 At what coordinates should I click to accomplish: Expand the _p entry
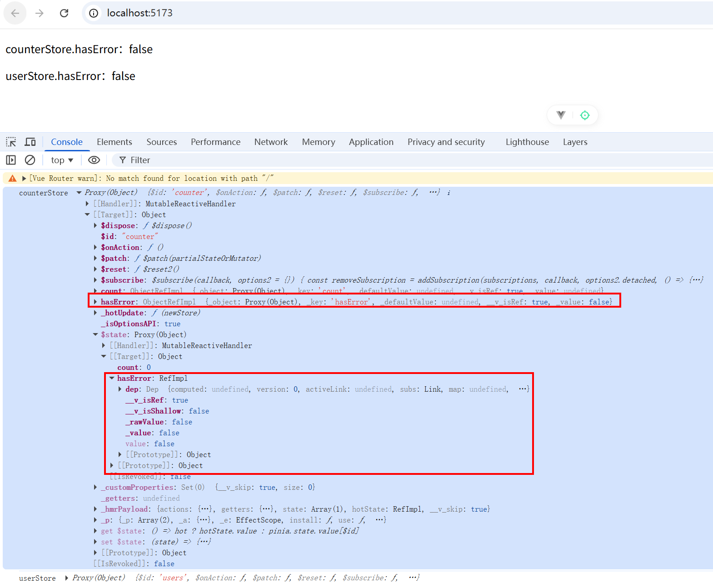[x=95, y=520]
